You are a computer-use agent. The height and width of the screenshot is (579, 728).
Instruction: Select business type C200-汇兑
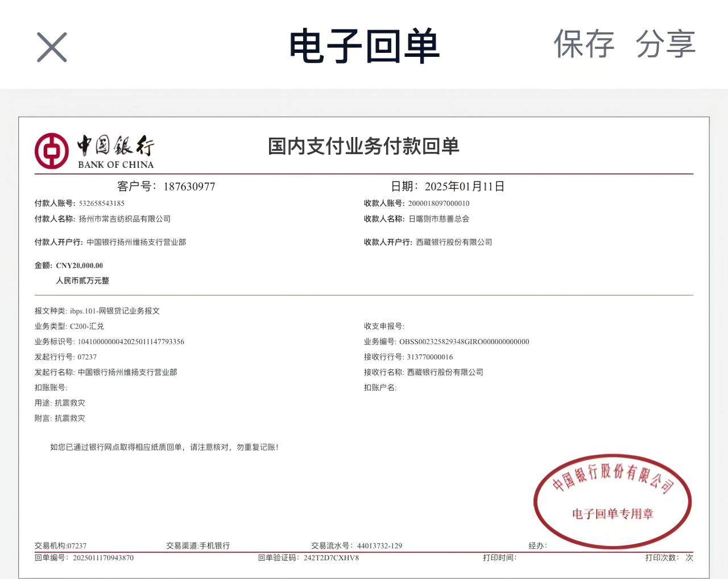[x=87, y=326]
